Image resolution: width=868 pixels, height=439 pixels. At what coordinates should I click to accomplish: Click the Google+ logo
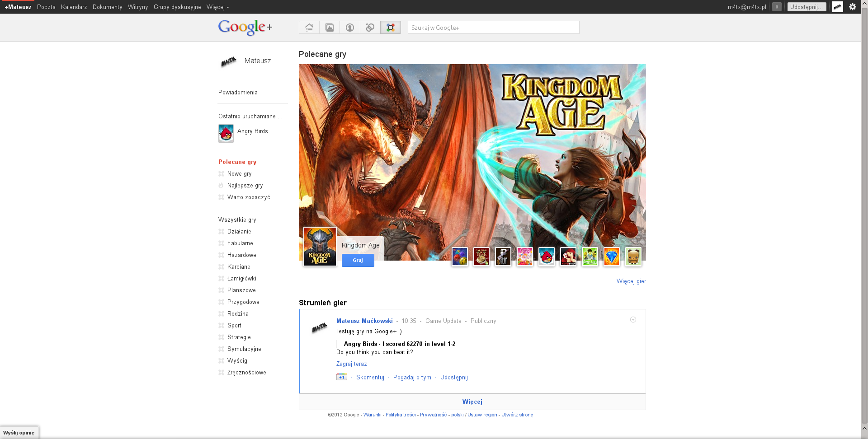(x=245, y=28)
